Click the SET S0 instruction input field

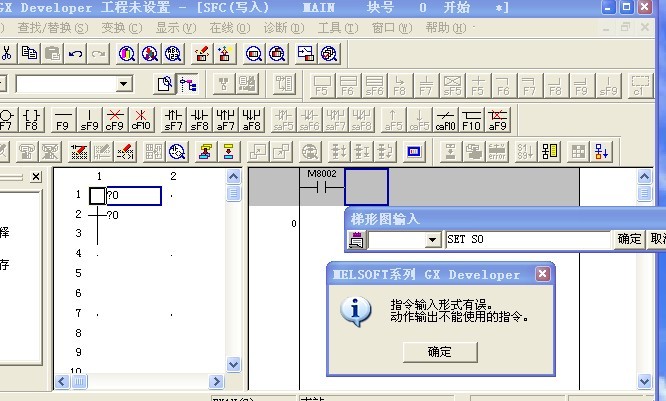(527, 240)
